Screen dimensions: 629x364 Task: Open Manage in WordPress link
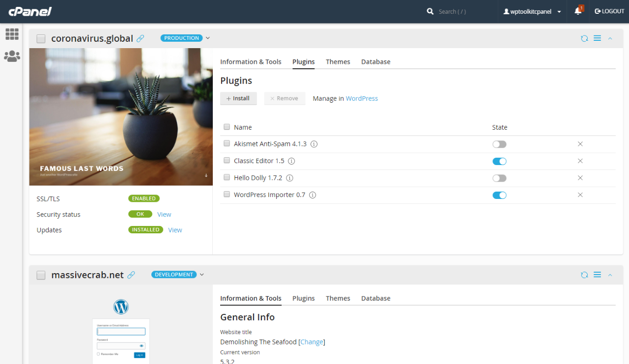[362, 99]
